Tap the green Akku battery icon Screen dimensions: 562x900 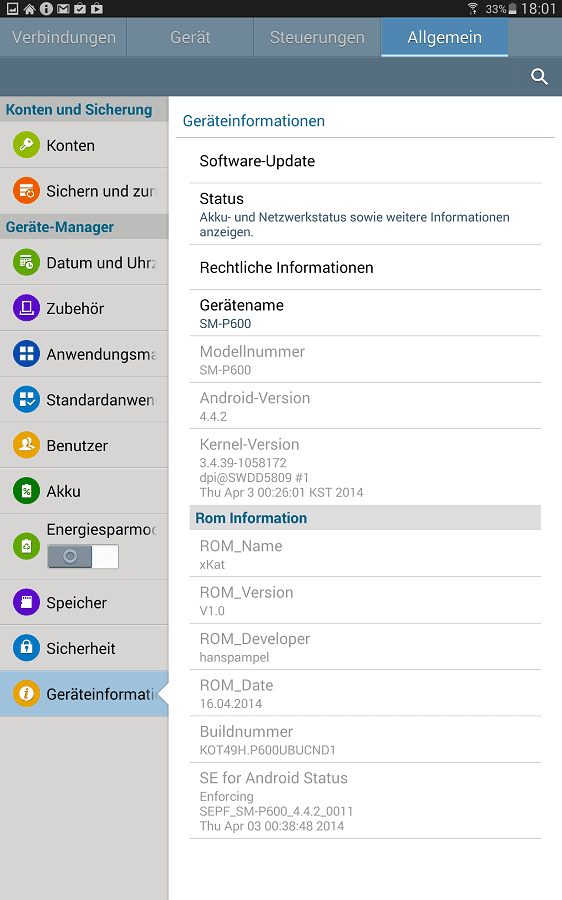point(26,491)
